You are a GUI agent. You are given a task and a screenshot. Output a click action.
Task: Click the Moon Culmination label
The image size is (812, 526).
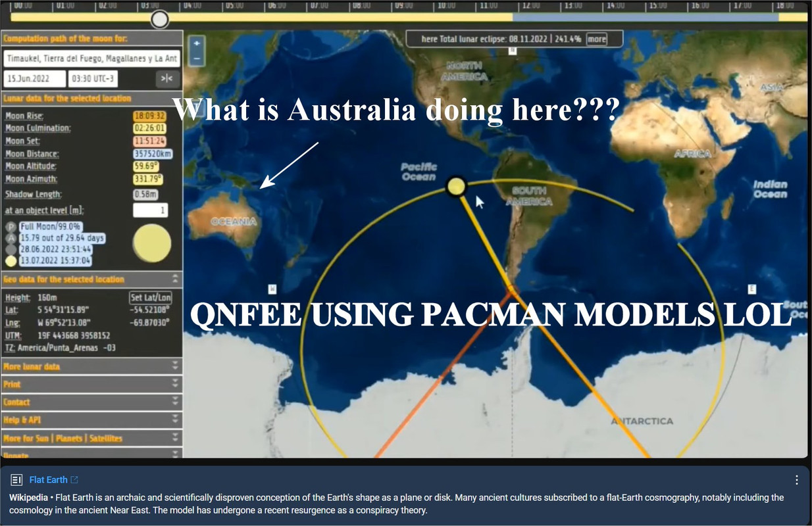pos(38,128)
